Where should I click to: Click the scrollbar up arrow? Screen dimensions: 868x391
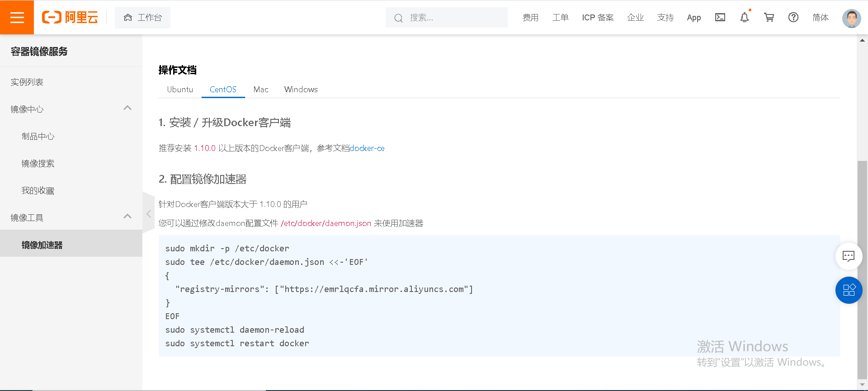coord(863,40)
